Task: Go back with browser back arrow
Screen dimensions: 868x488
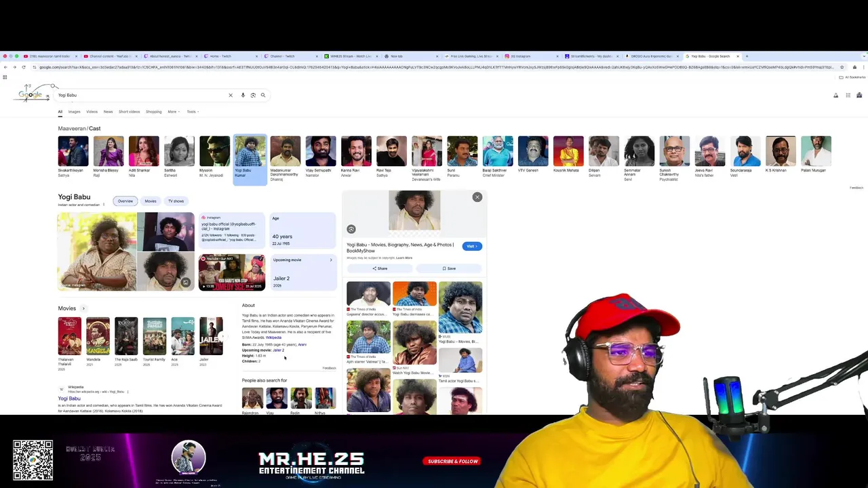Action: coord(5,67)
